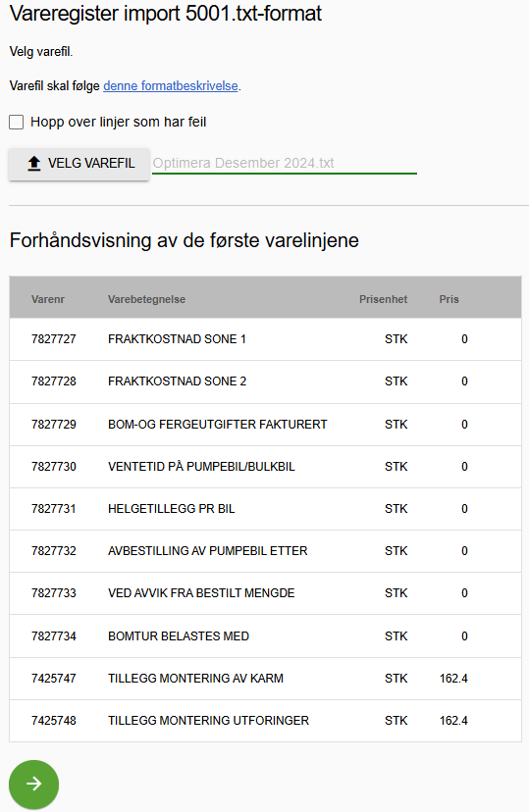Select row BOMTUR BELASTES MED

click(x=265, y=636)
